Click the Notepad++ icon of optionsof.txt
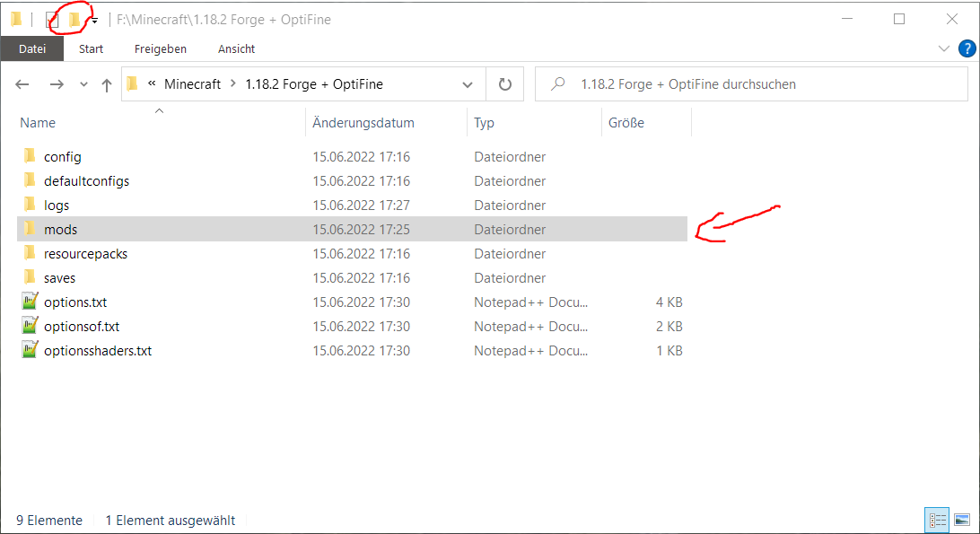Screen dimensions: 980x534 pyautogui.click(x=30, y=326)
